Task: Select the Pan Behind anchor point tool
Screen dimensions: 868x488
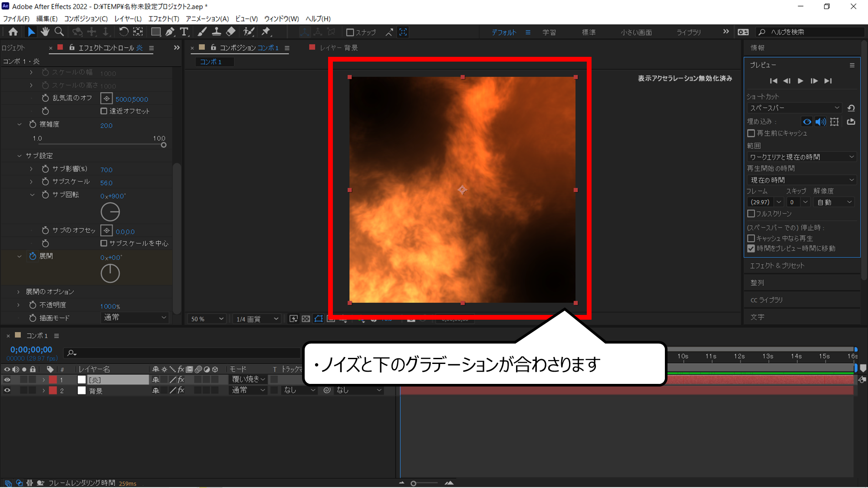Action: click(138, 32)
